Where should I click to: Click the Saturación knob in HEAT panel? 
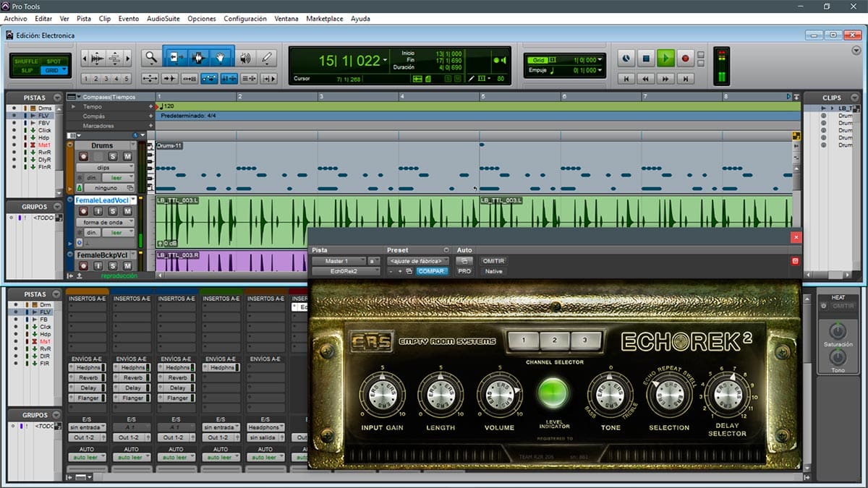click(x=838, y=332)
